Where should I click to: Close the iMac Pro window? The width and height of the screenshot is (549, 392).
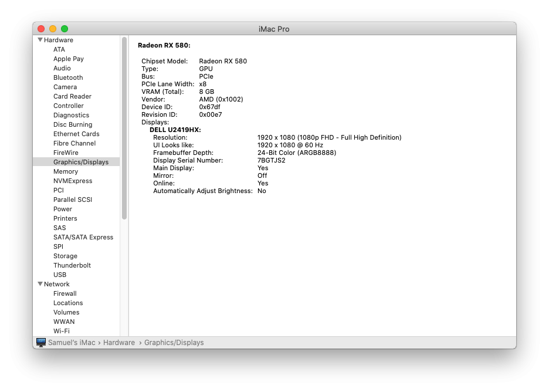[41, 29]
